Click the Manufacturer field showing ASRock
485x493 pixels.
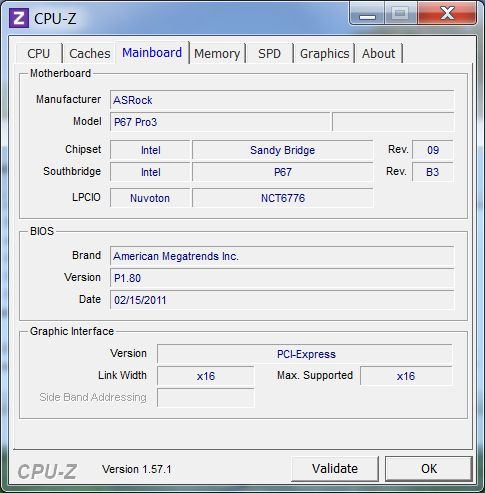point(282,100)
